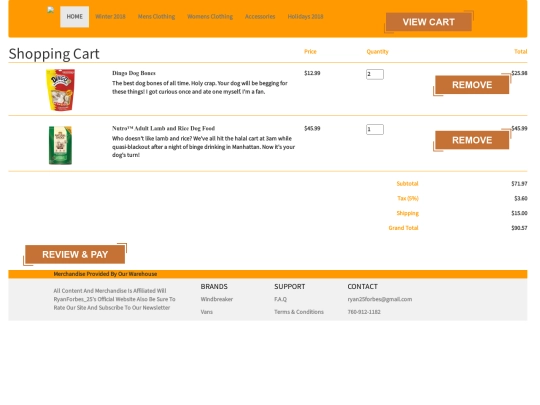Click the Subtotal label

(x=407, y=184)
